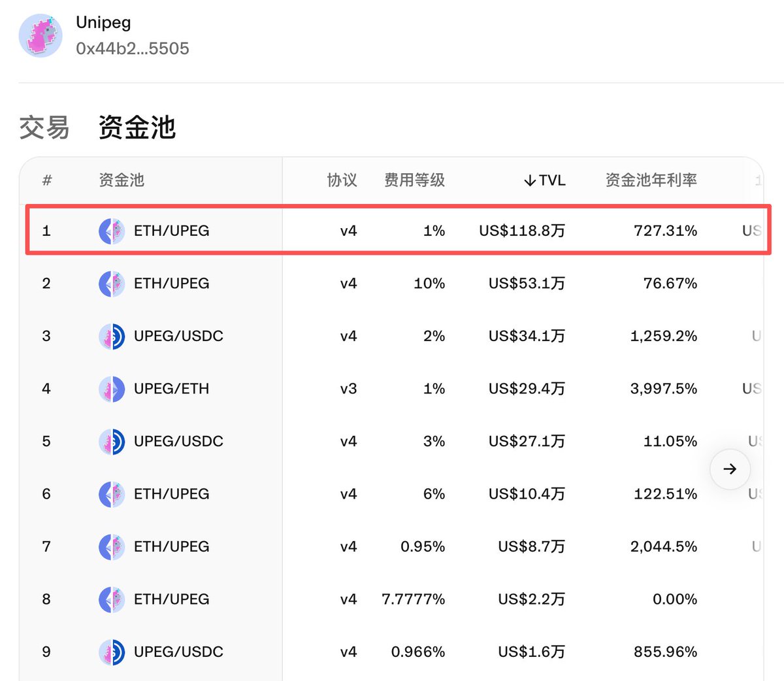Click the # column header
This screenshot has height=681, width=784.
[x=47, y=180]
